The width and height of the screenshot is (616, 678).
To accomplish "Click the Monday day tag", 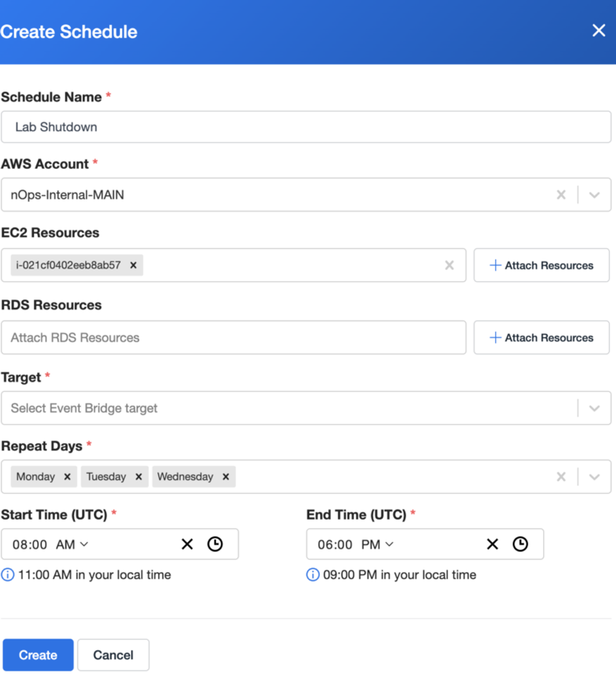I will click(44, 477).
